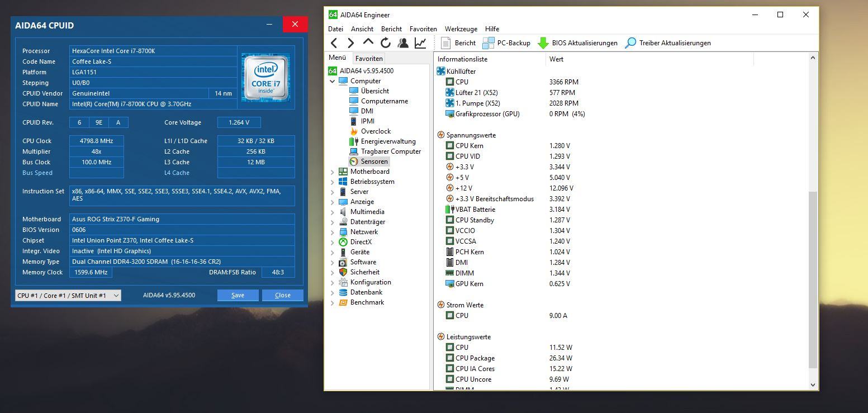This screenshot has height=413, width=868.
Task: Click the Forward arrow in AIDA64 toolbar
Action: [350, 43]
